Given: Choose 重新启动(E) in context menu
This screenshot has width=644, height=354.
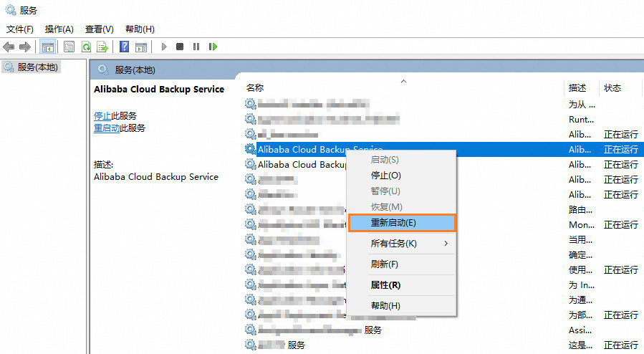Looking at the screenshot, I should coord(402,223).
